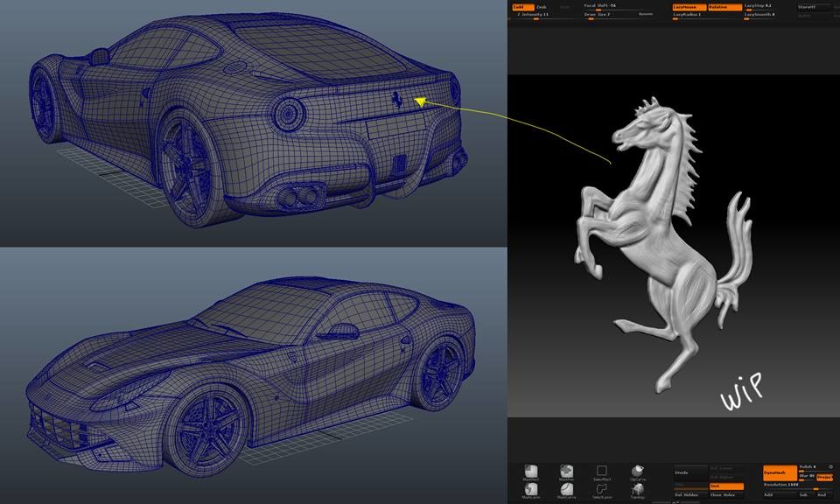Select the MaskCurve brush icon

(566, 489)
